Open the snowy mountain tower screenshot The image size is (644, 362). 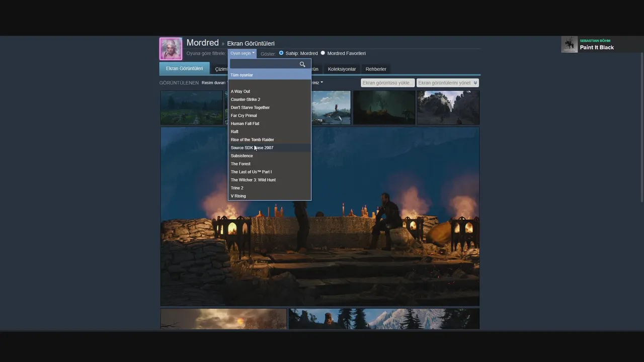384,319
